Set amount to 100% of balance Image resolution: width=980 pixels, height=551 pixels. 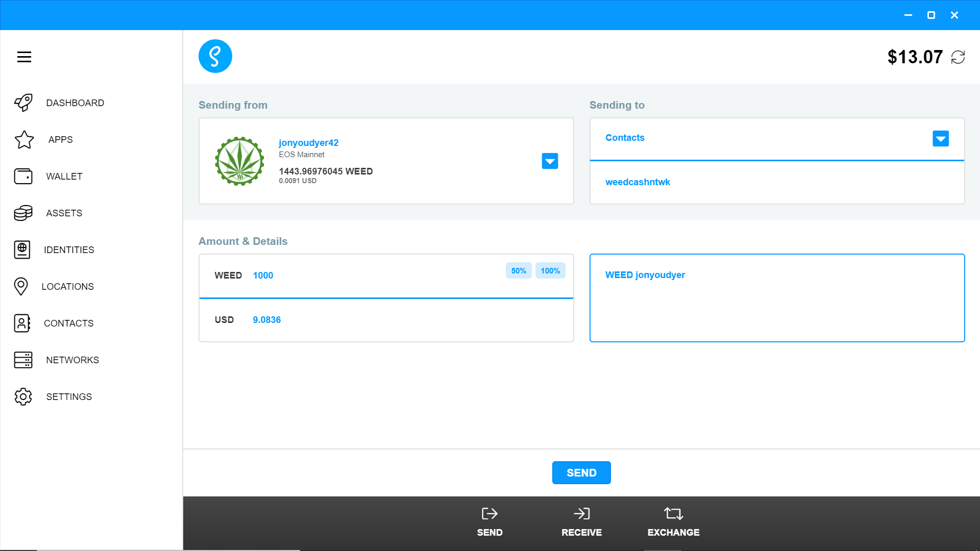550,270
